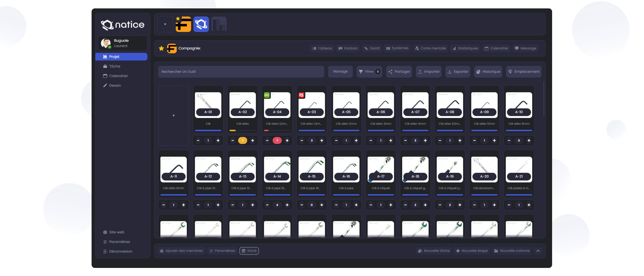Viewport: 644px width, 276px height.
Task: Click Nouvelle tâche button
Action: pyautogui.click(x=434, y=251)
